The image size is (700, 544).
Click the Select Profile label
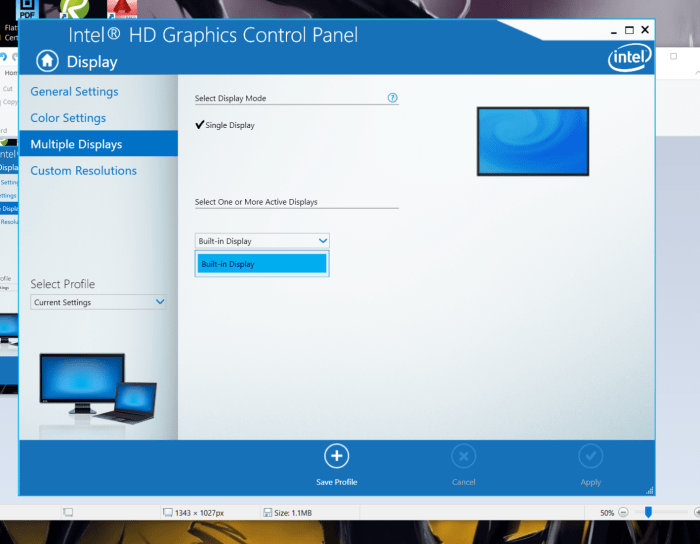pyautogui.click(x=62, y=284)
